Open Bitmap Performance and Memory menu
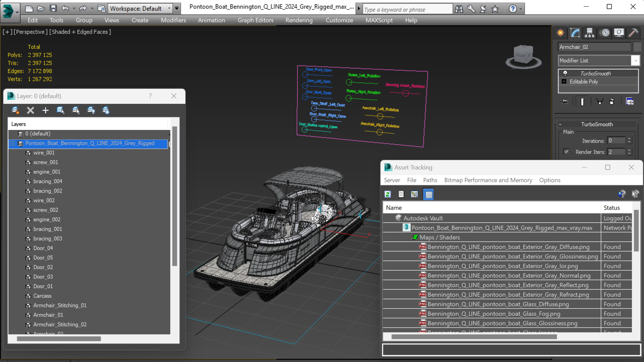The width and height of the screenshot is (644, 362). pyautogui.click(x=488, y=180)
